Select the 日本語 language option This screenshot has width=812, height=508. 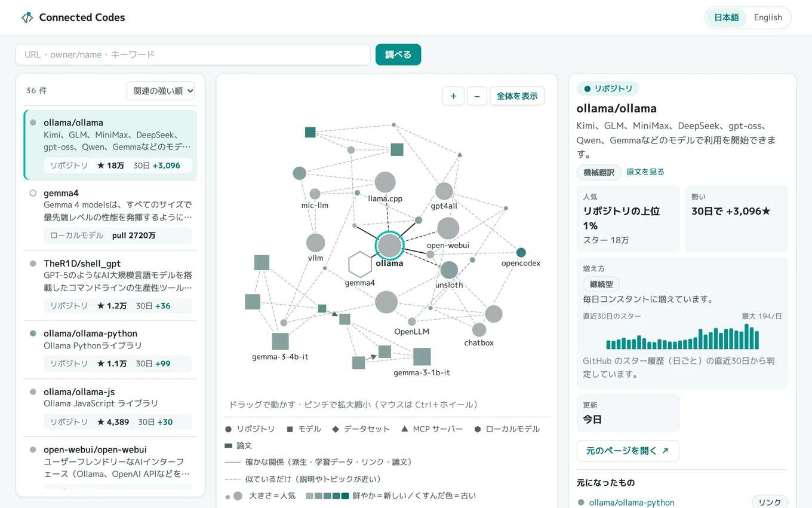click(x=727, y=17)
